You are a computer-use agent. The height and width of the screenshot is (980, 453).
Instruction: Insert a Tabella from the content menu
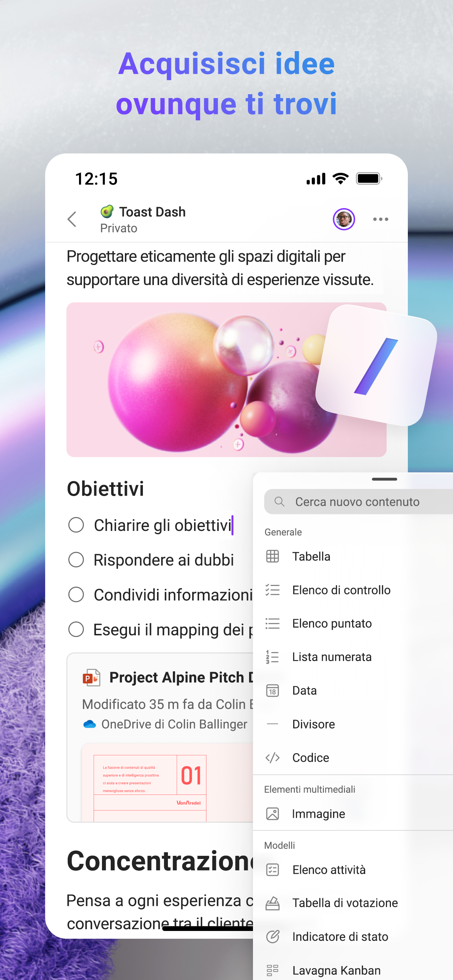click(353, 556)
